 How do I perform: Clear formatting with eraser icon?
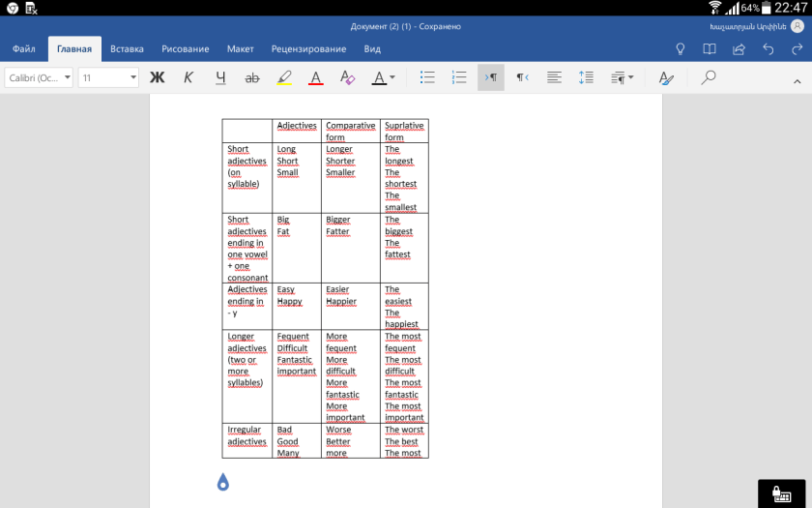coord(347,77)
